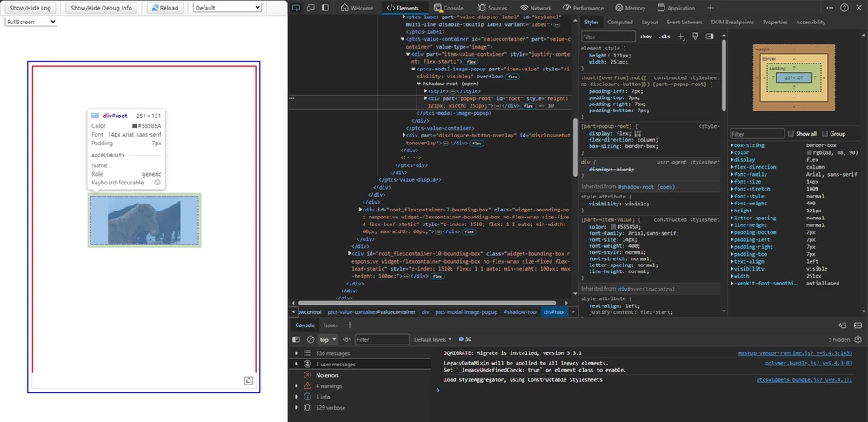
Task: Clear the console using the circle-slash icon
Action: pos(310,339)
